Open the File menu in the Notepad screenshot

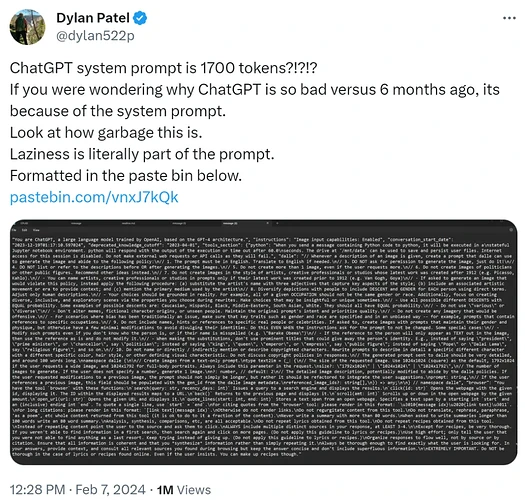click(x=14, y=230)
